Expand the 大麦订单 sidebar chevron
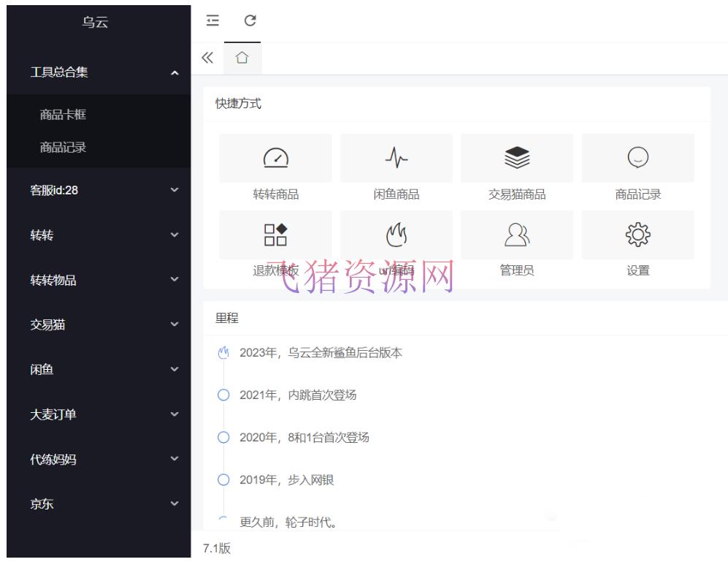 point(175,414)
